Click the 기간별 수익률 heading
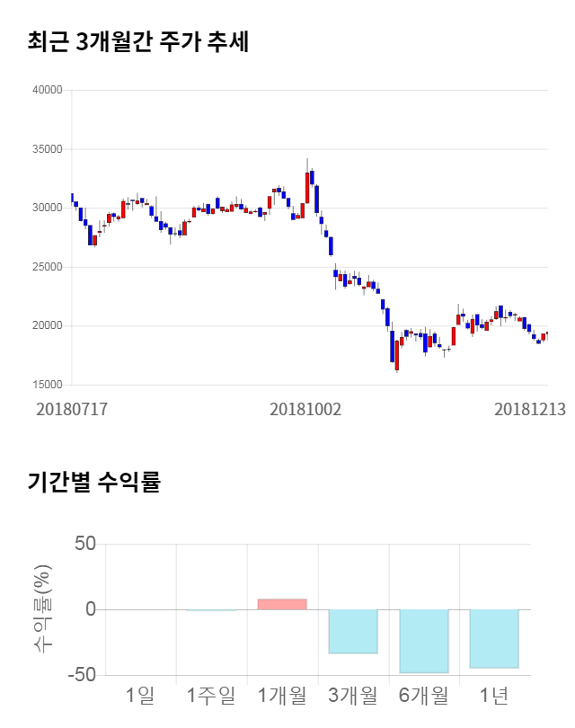Screen dimensions: 575x728 (94, 482)
